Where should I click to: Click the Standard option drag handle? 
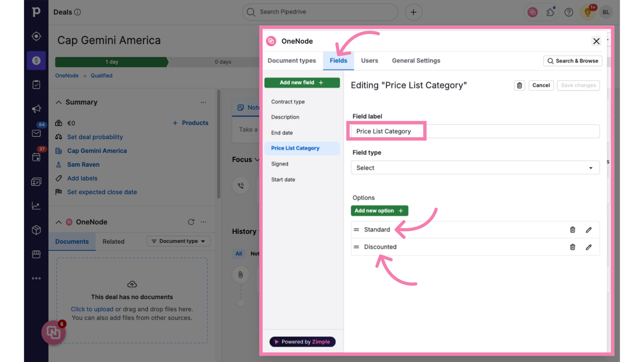pos(356,230)
